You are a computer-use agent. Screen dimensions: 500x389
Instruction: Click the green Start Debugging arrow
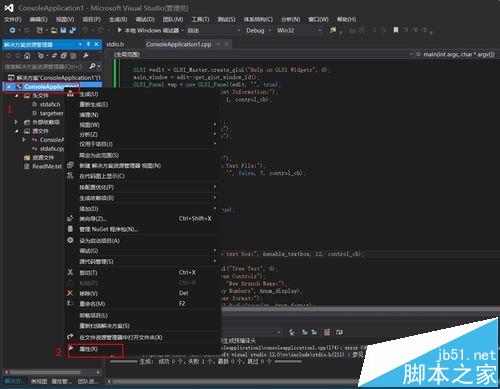pos(119,30)
